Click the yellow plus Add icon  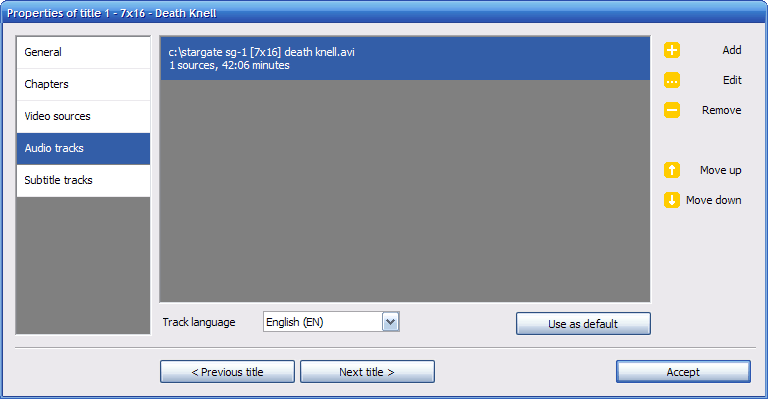(x=672, y=50)
